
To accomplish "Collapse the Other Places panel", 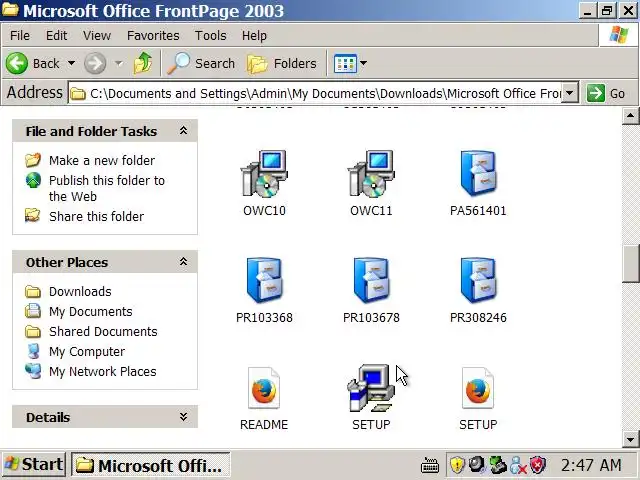I will (x=183, y=262).
